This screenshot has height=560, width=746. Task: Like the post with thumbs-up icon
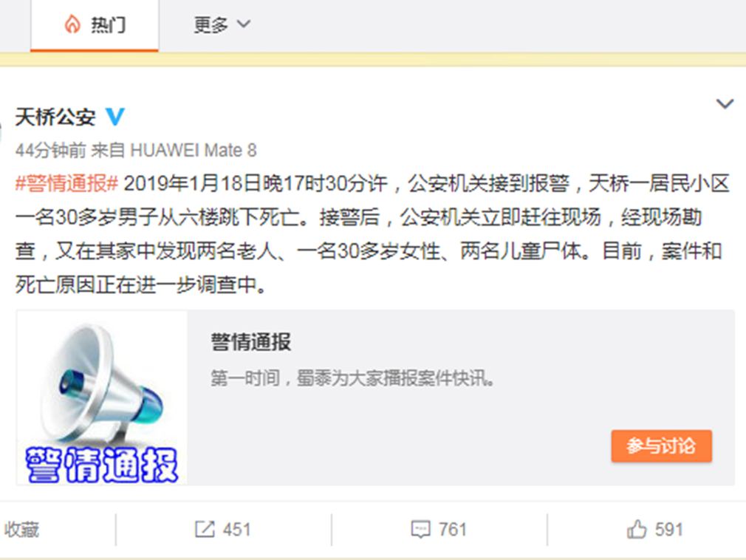pyautogui.click(x=637, y=529)
